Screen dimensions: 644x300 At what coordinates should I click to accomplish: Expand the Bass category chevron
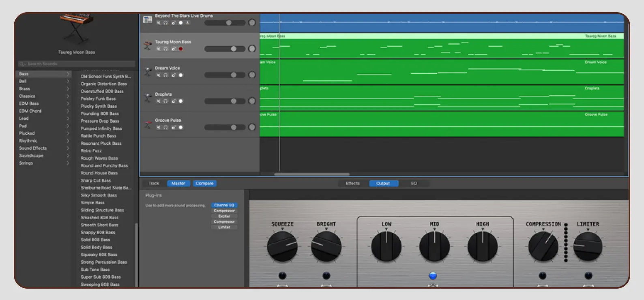point(68,74)
